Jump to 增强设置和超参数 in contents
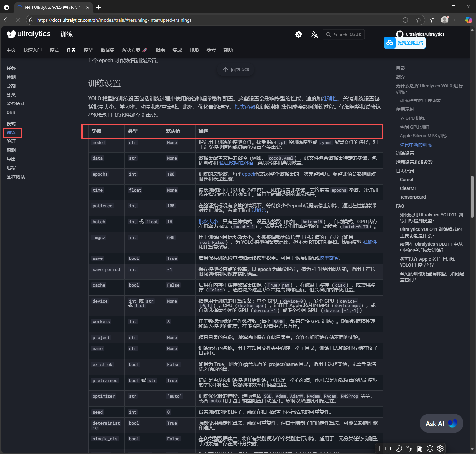 tap(414, 162)
